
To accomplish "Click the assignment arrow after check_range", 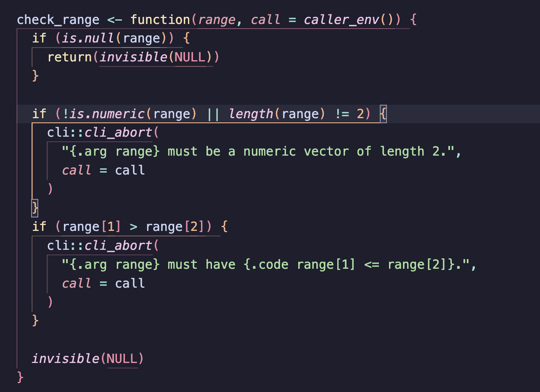I will click(x=115, y=20).
